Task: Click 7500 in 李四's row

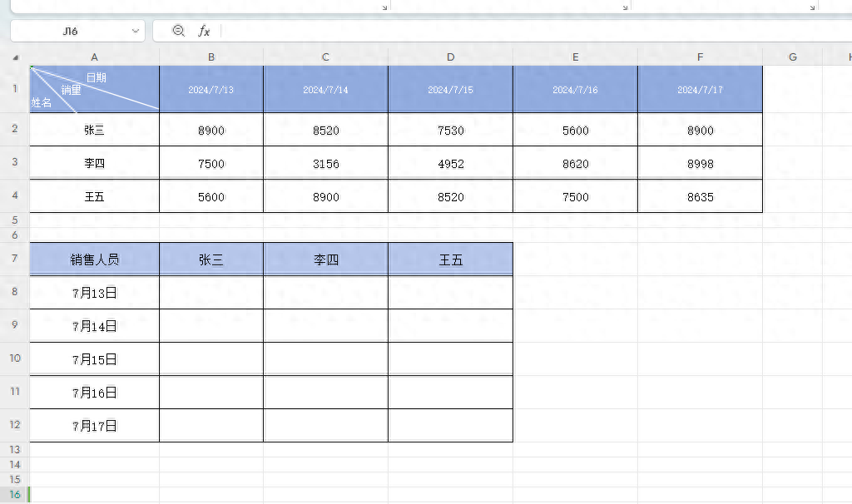Action: 211,163
